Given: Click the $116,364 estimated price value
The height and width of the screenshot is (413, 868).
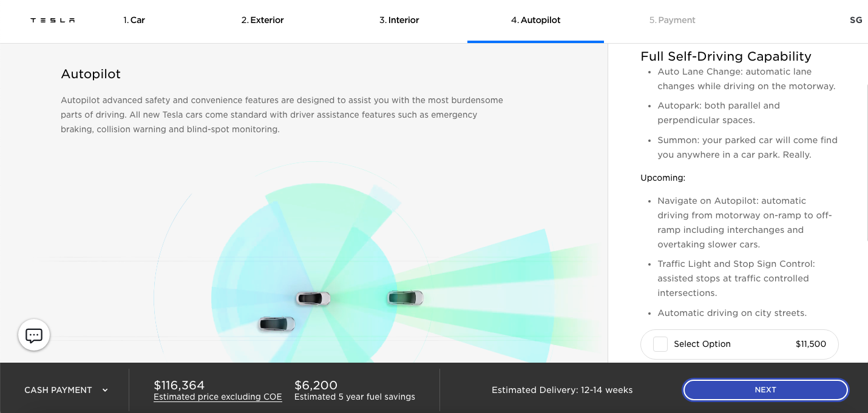Looking at the screenshot, I should click(x=179, y=385).
